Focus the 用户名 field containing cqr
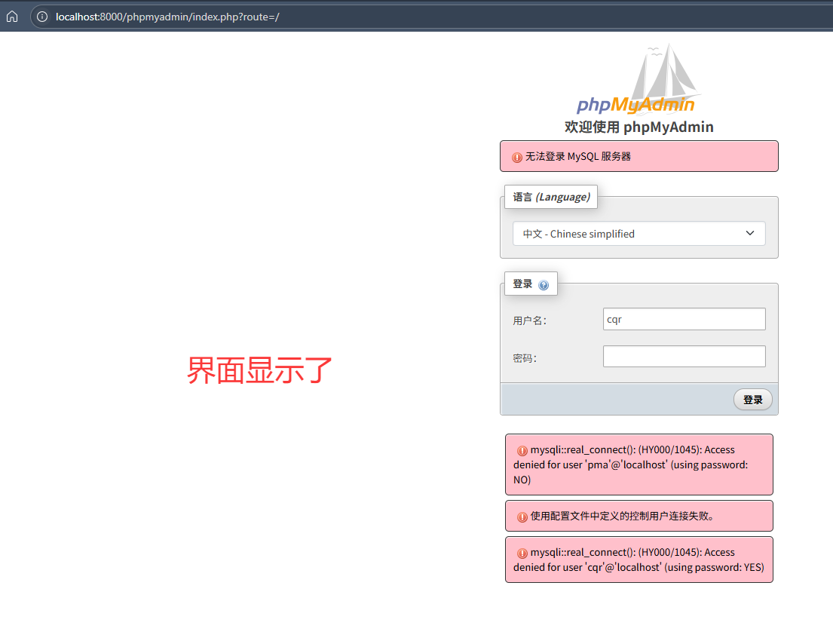833x644 pixels. [684, 319]
